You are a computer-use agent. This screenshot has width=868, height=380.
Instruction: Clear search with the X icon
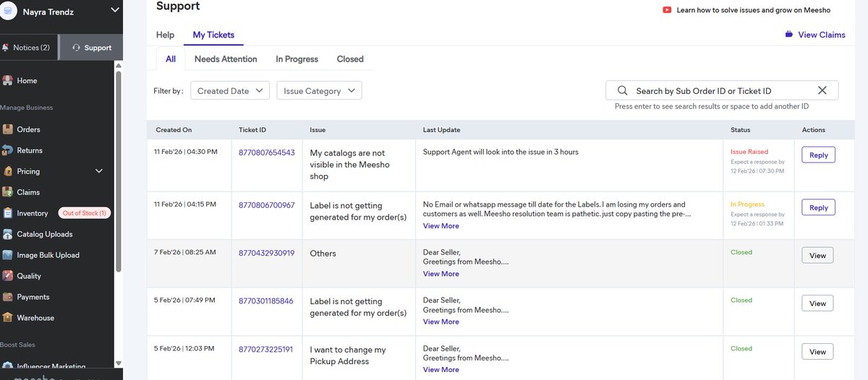[x=822, y=90]
